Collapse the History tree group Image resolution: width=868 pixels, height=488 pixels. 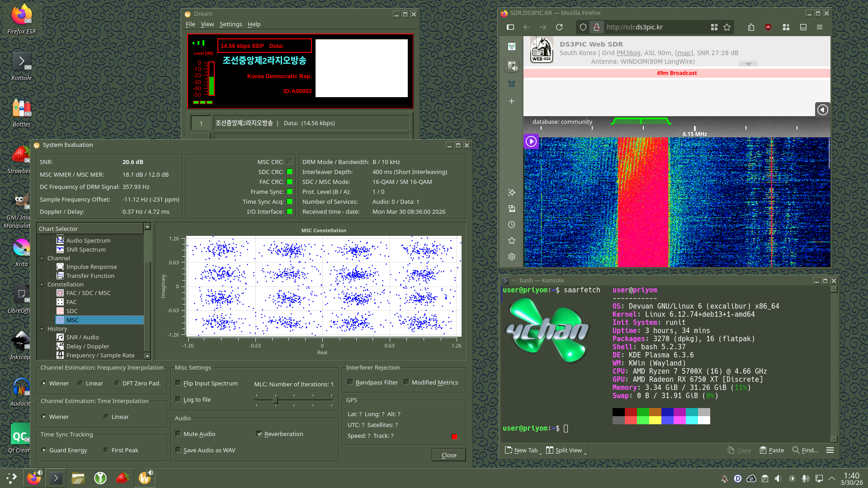click(x=42, y=329)
